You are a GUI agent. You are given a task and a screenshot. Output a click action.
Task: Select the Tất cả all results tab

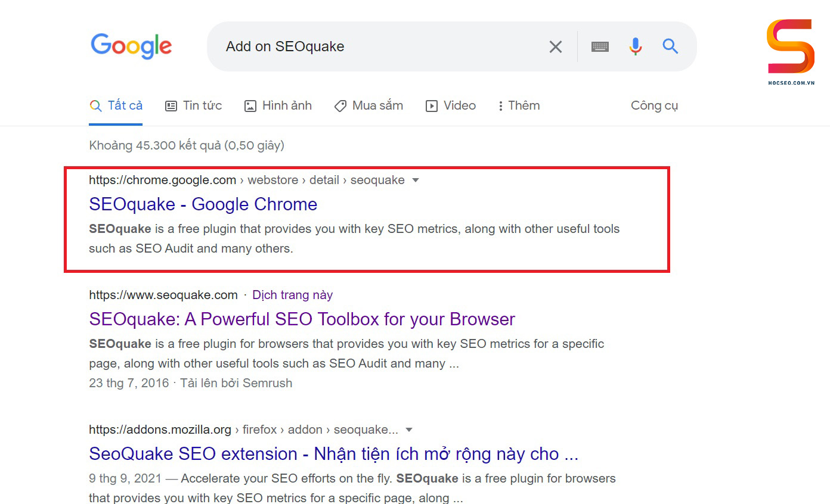[x=116, y=105]
